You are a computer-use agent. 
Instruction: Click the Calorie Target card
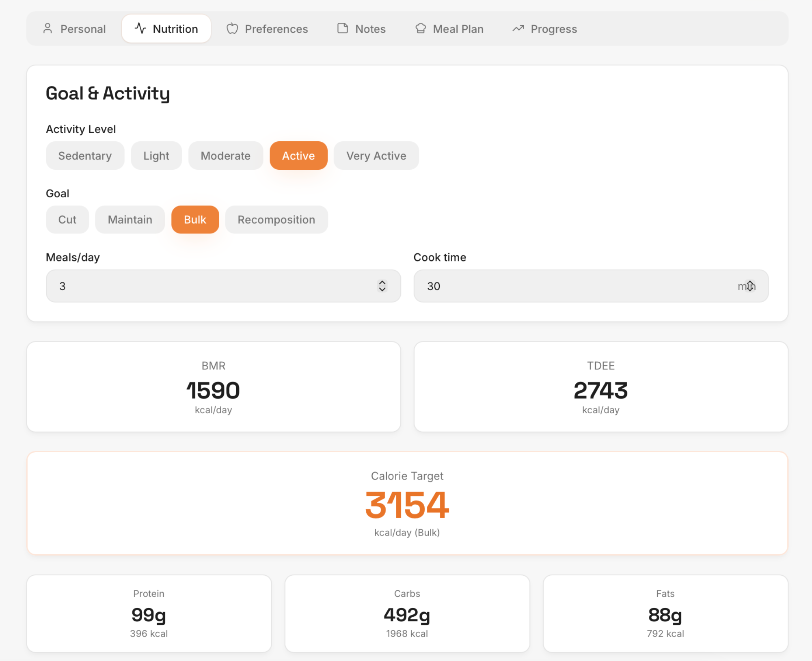(407, 503)
